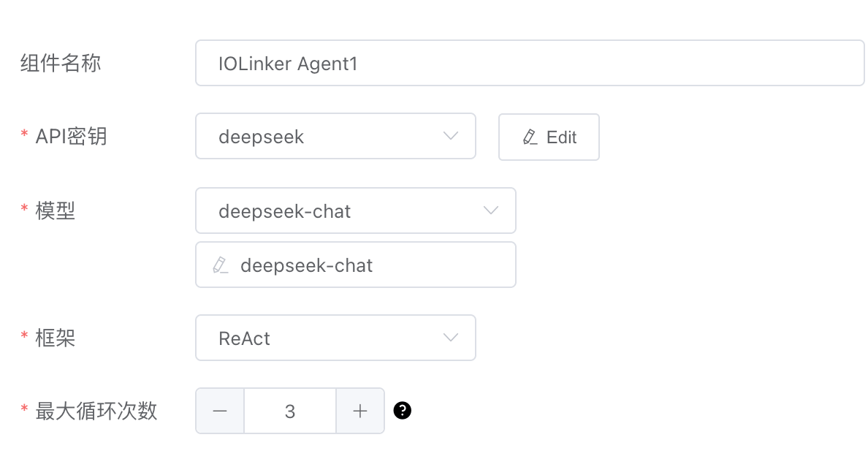
Task: Click the 框架 label
Action: tap(56, 338)
